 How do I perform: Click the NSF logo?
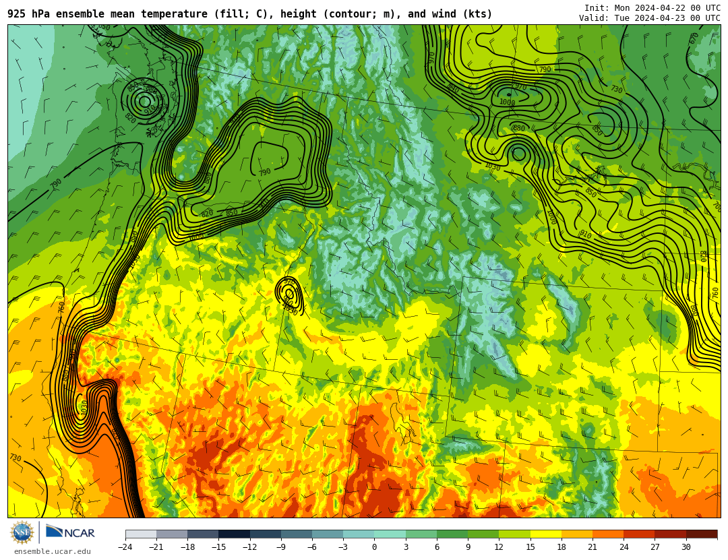click(x=22, y=532)
